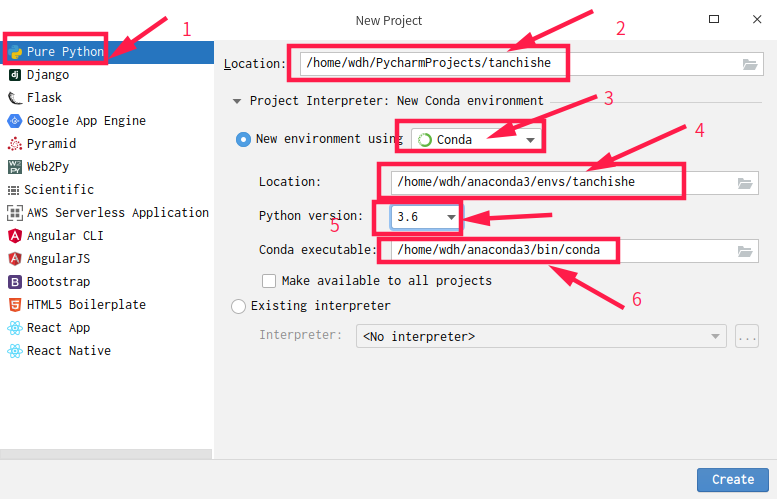Viewport: 777px width, 499px height.
Task: Click the greyed Interpreter label
Action: [x=301, y=335]
